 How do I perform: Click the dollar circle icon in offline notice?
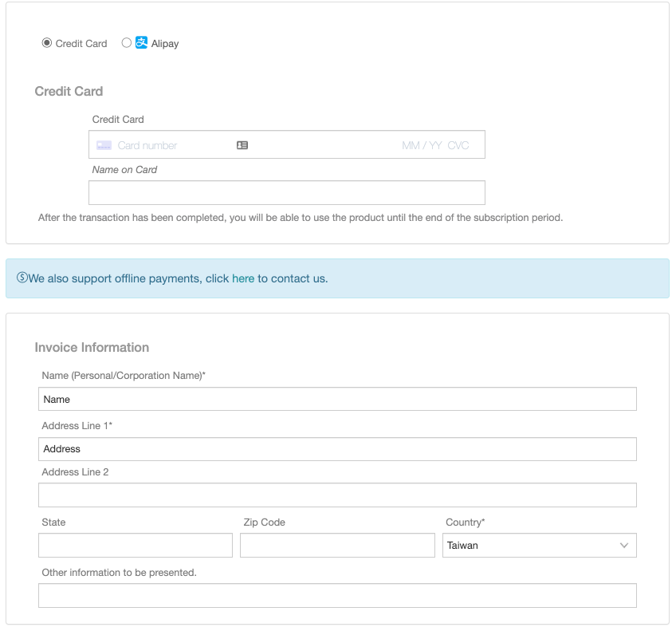(22, 278)
